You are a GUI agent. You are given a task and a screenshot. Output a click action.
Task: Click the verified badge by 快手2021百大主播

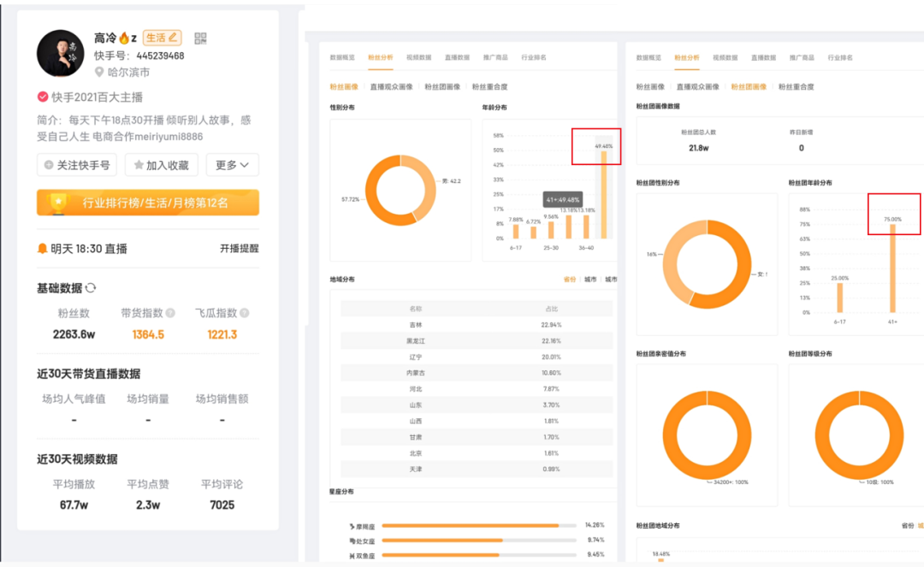click(43, 97)
